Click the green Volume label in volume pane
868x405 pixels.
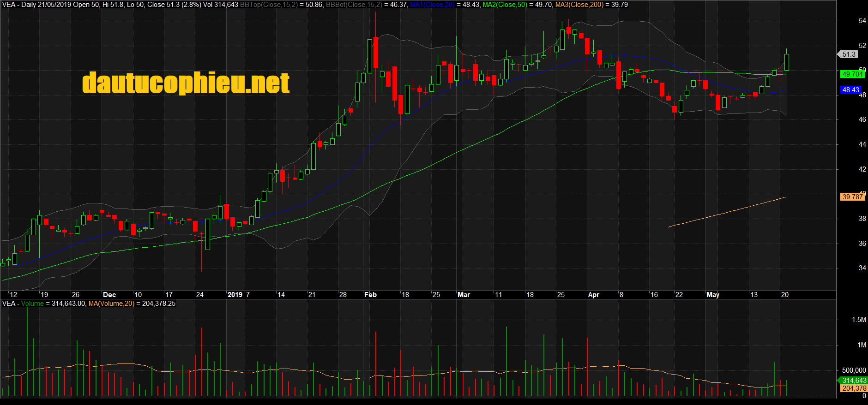[32, 304]
